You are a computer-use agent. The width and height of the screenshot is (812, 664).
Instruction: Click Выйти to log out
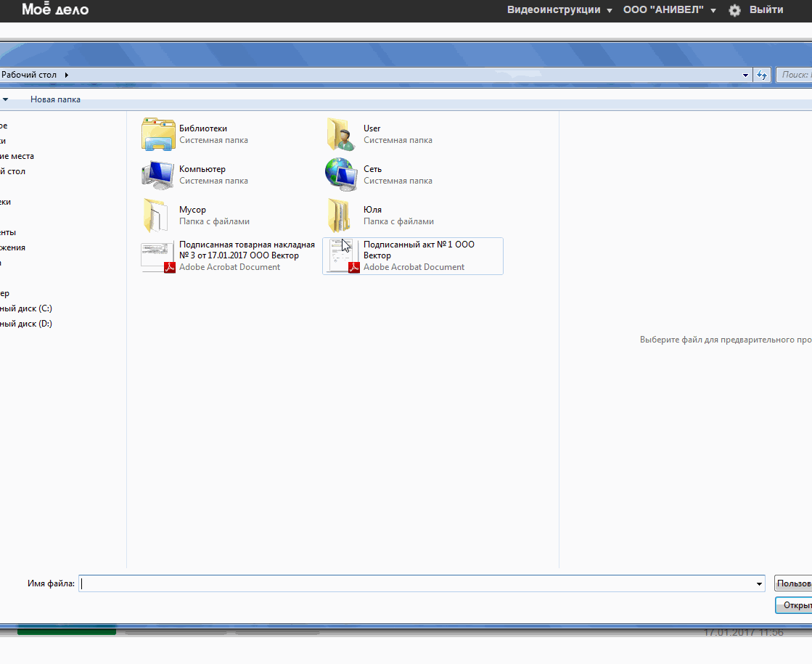click(x=766, y=10)
